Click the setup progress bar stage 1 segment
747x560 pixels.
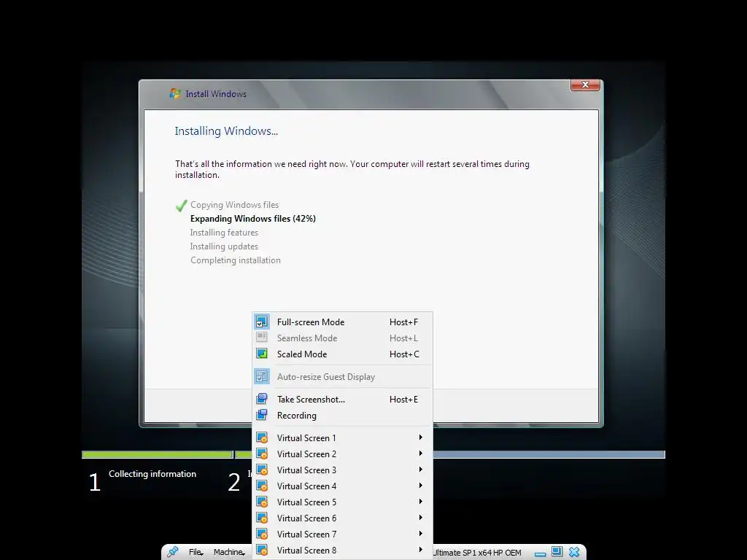point(158,455)
